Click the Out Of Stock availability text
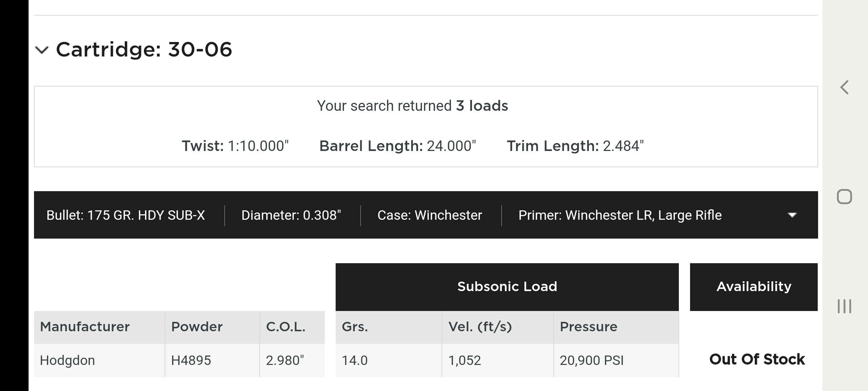868x391 pixels. tap(757, 360)
